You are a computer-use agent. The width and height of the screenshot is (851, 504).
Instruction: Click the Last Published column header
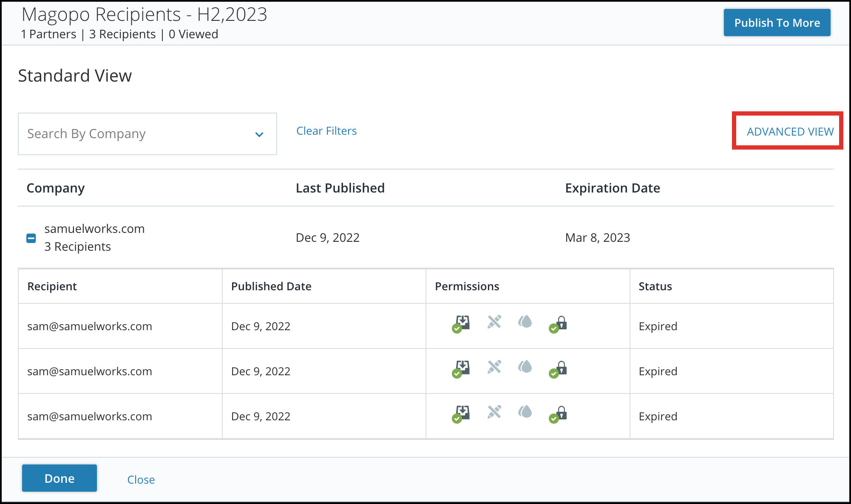(340, 188)
